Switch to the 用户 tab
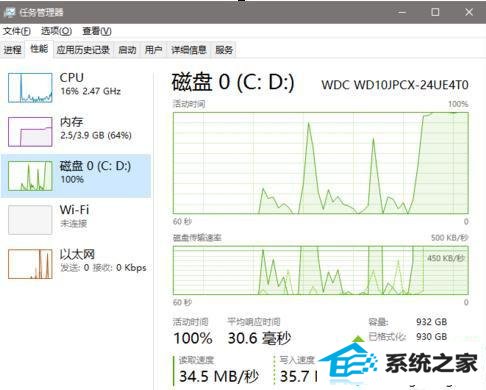 click(153, 50)
